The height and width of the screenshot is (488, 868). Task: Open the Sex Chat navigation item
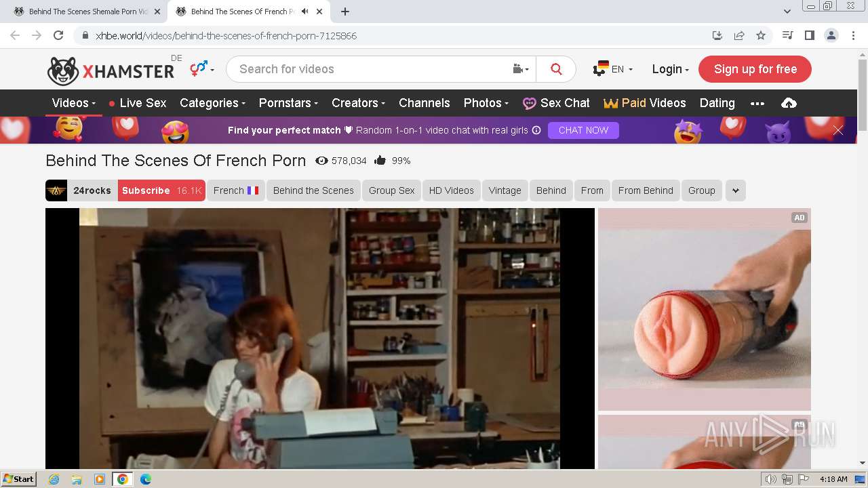[x=556, y=103]
